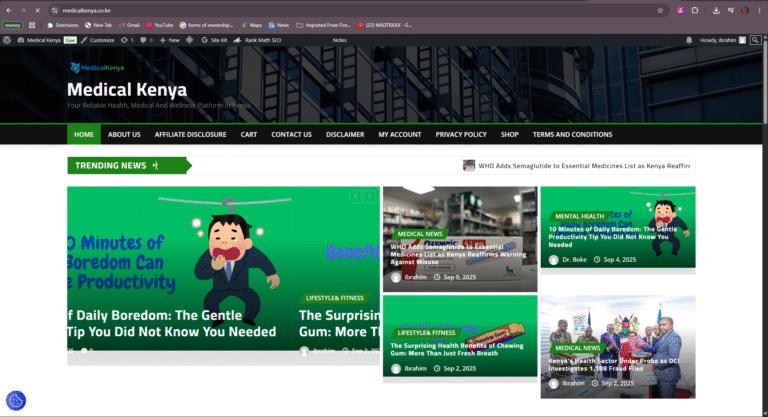
Task: Expand the 'Imported From Fire...' bookmarks folder
Action: tap(324, 25)
